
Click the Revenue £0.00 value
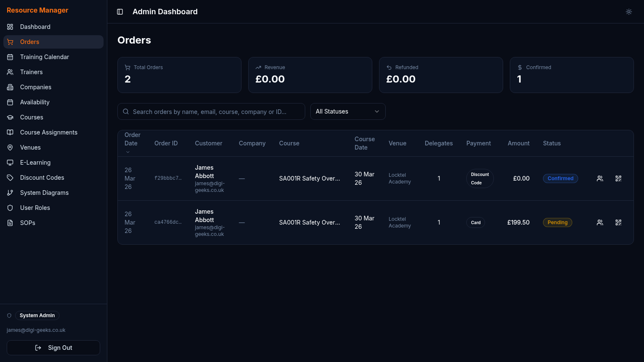270,79
